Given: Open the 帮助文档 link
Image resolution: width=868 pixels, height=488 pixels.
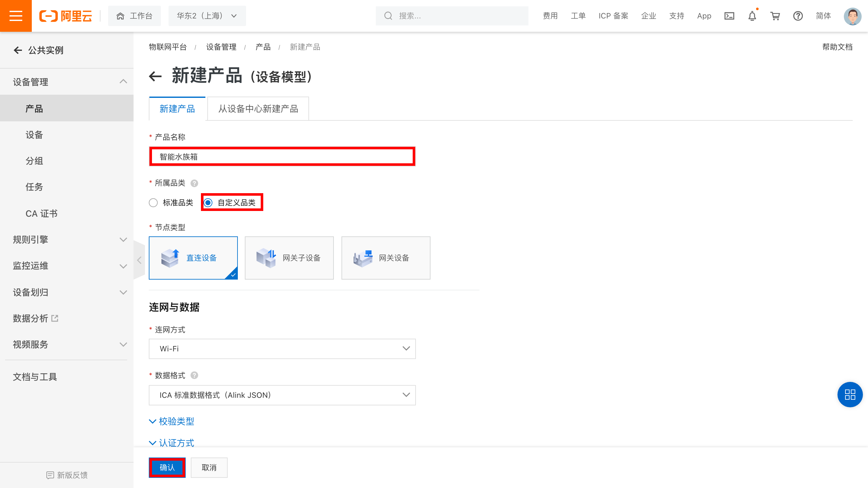Looking at the screenshot, I should (838, 47).
